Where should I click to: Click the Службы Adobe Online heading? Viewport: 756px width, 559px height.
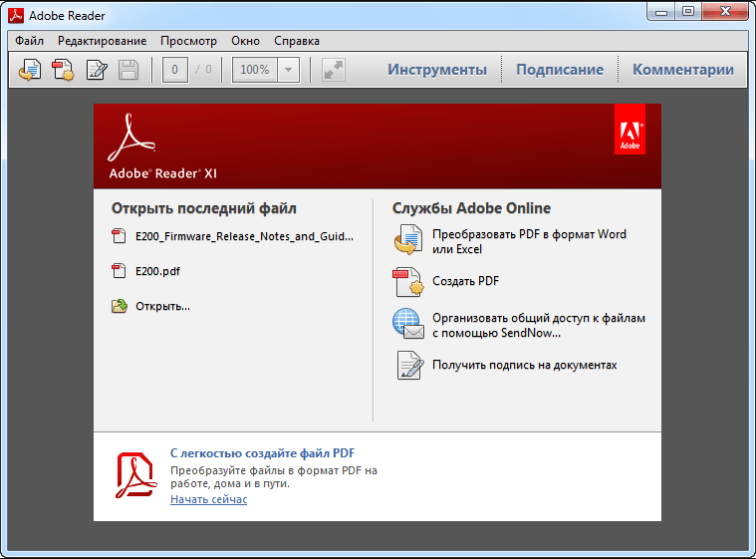pyautogui.click(x=471, y=208)
